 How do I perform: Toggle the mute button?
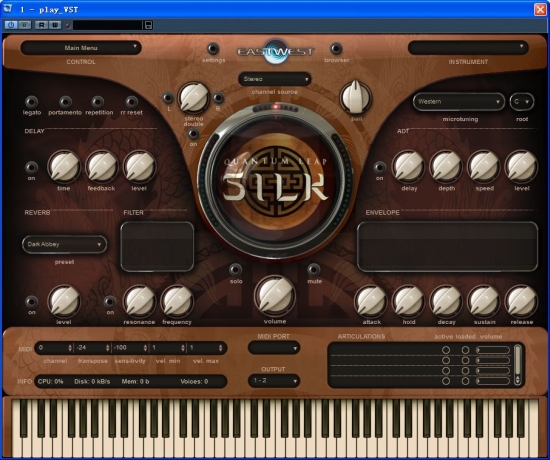tap(314, 269)
